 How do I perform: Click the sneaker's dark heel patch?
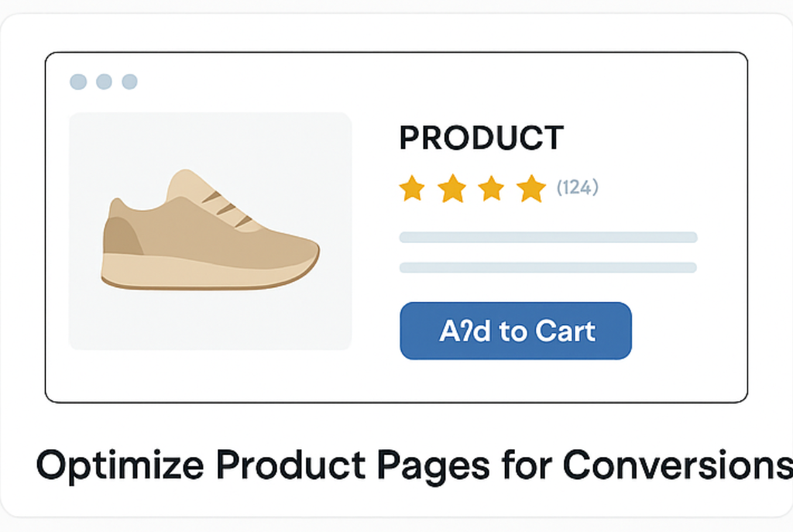pyautogui.click(x=123, y=235)
